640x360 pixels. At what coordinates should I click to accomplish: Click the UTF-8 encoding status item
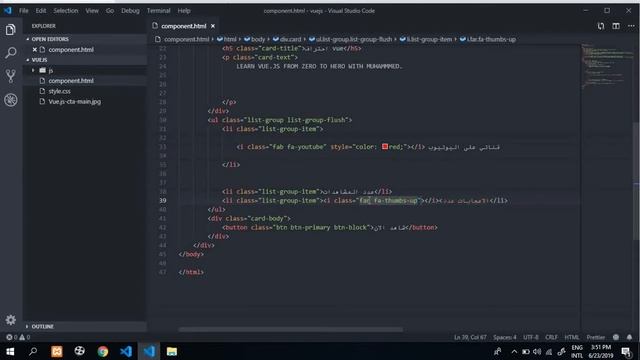[x=531, y=338]
